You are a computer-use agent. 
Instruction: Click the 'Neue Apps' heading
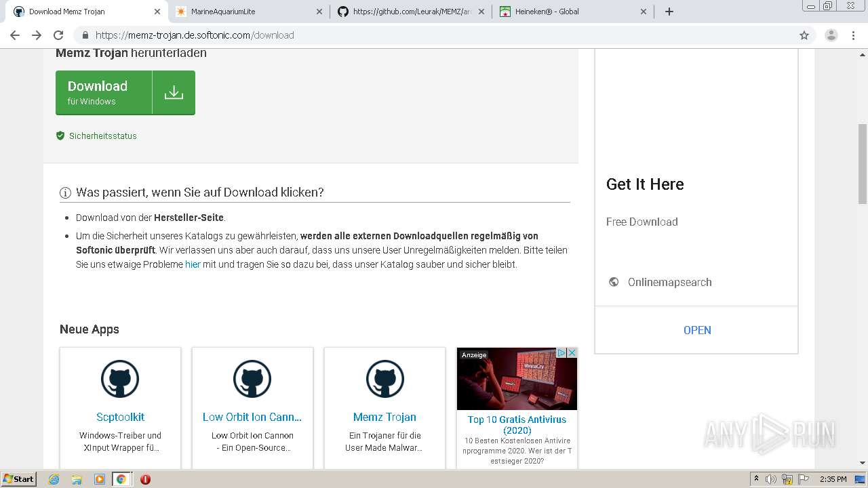90,329
